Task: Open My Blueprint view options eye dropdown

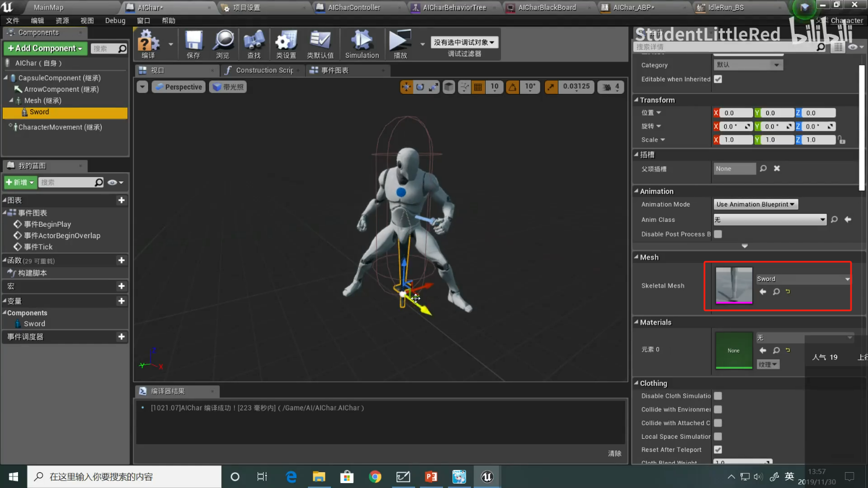Action: tap(115, 183)
